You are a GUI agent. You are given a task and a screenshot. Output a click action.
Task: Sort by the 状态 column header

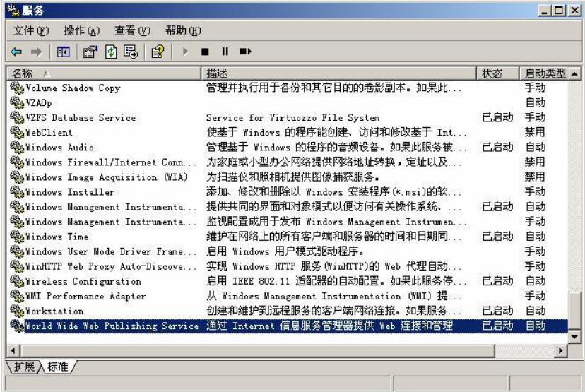point(498,73)
